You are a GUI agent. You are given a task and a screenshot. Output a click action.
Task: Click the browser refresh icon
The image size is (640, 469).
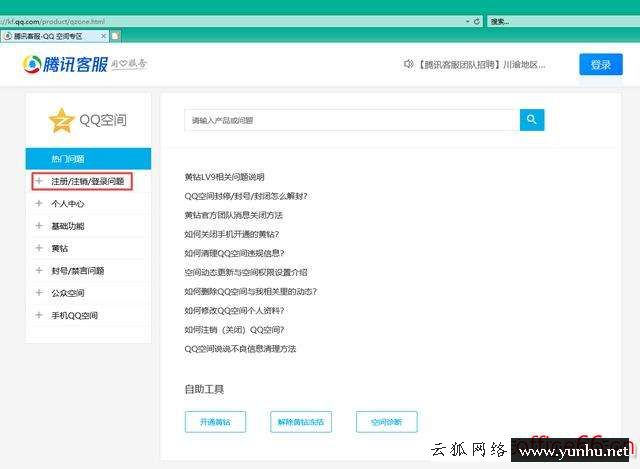pos(476,21)
